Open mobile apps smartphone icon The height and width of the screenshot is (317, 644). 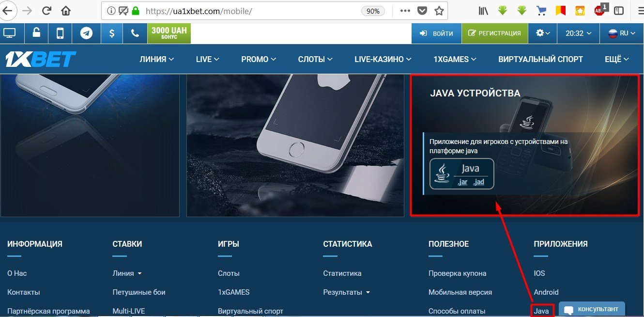pyautogui.click(x=61, y=33)
